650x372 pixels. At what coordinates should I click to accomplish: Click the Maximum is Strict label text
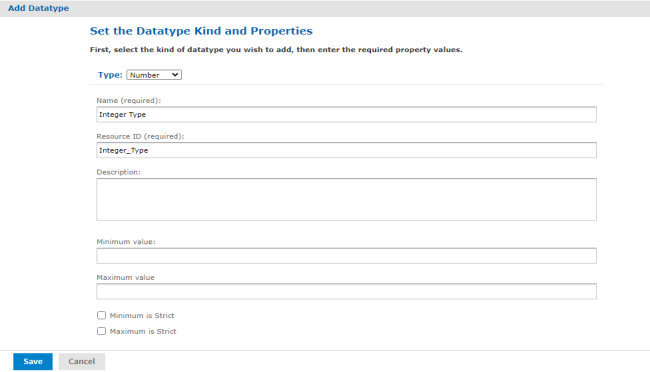(x=143, y=331)
